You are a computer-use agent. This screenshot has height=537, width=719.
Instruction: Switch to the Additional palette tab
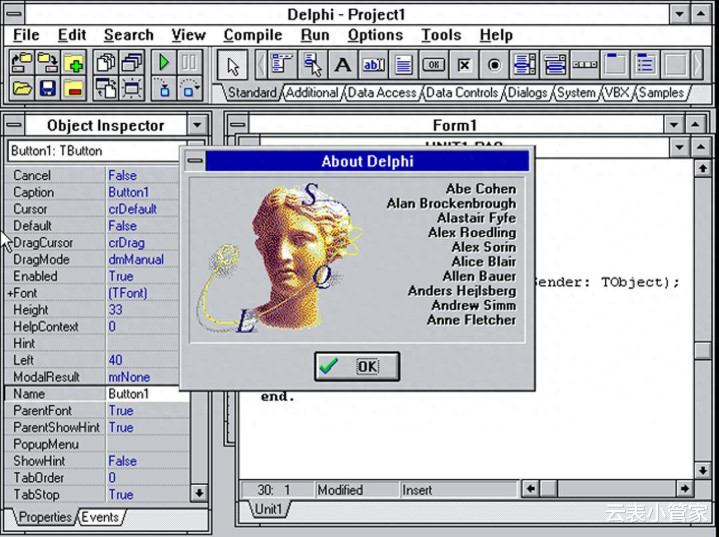(x=312, y=93)
